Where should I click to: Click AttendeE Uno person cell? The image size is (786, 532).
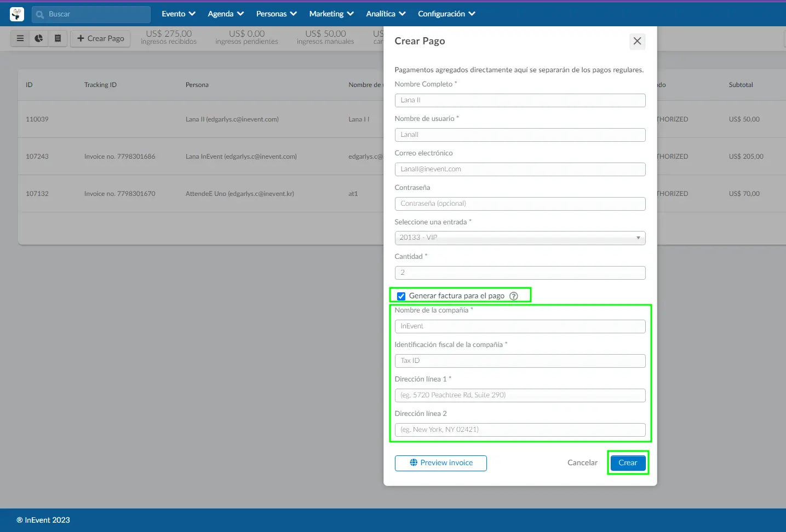coord(240,194)
